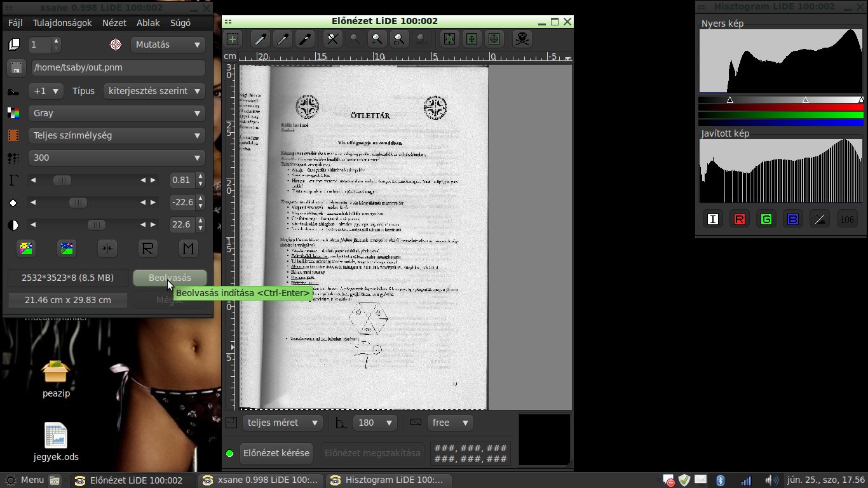
Task: Click the page count field showing 1
Action: 39,44
